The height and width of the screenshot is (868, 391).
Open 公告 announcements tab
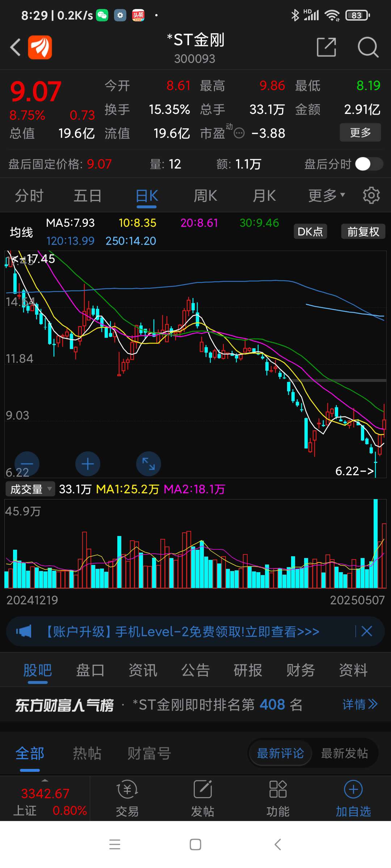pyautogui.click(x=195, y=670)
